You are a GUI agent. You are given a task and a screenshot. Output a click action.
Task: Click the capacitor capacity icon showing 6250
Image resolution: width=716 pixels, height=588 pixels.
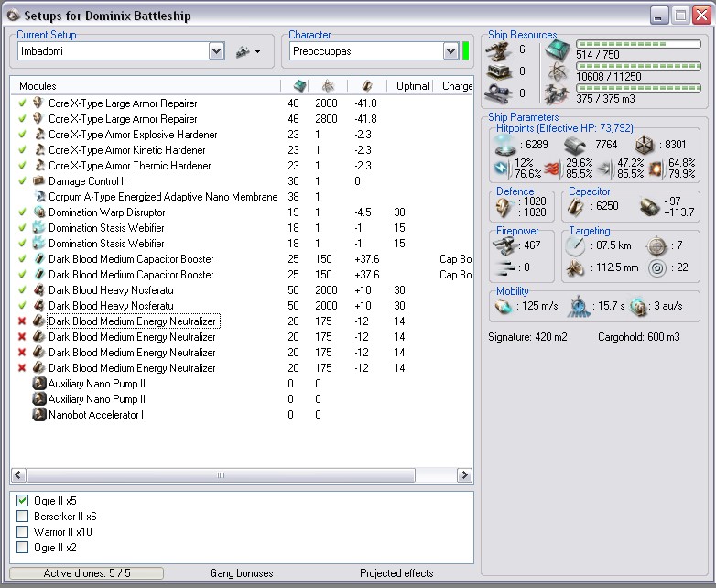point(576,206)
